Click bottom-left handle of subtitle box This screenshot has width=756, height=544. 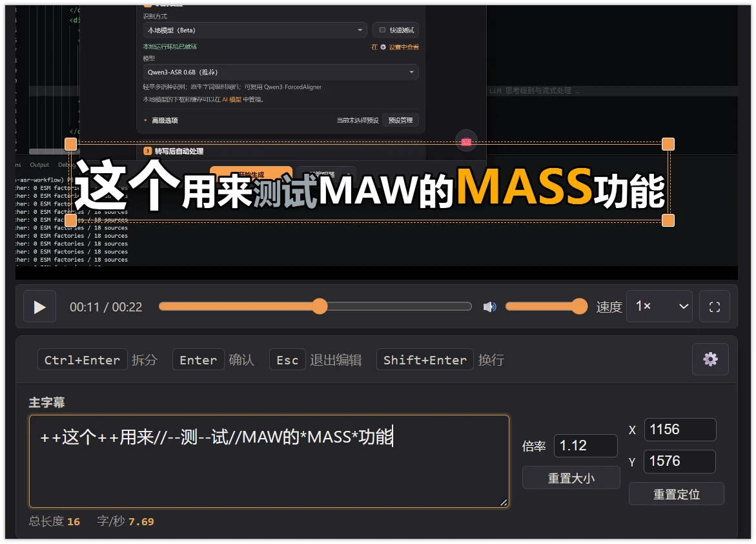tap(71, 220)
